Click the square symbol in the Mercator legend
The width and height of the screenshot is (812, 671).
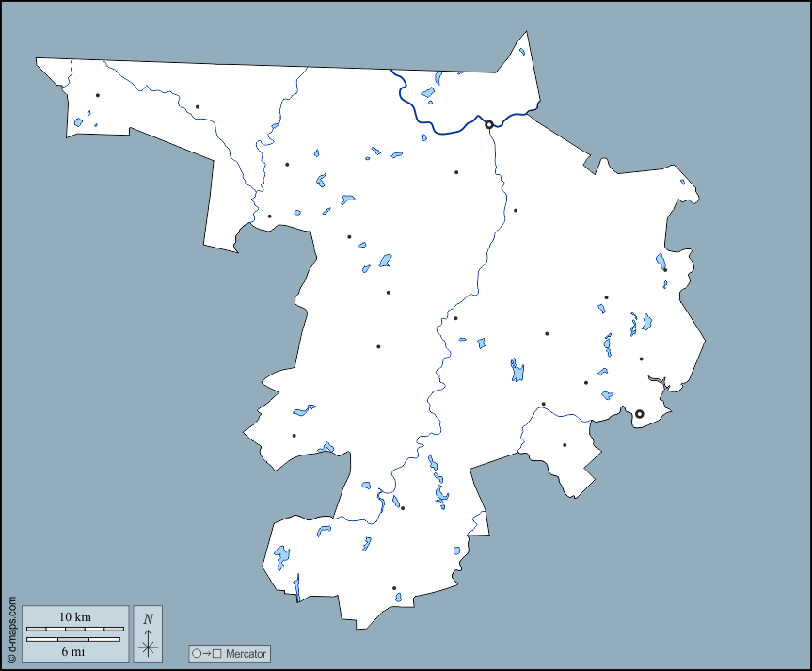[x=216, y=654]
